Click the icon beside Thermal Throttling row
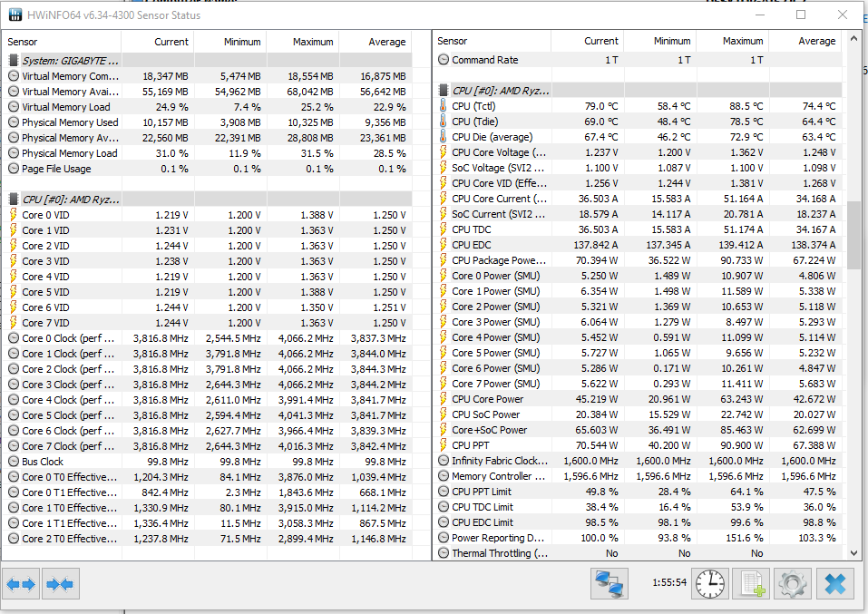 pos(444,553)
